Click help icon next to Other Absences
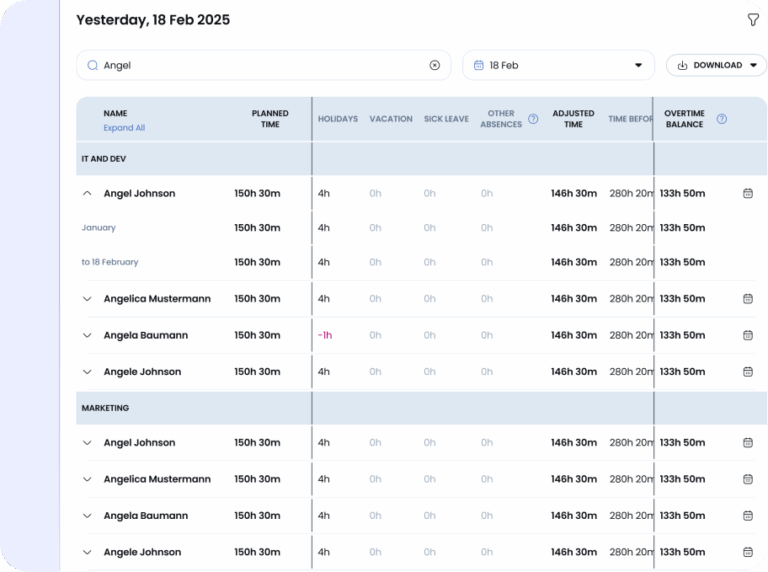Screen dimensions: 768x572 click(x=533, y=119)
